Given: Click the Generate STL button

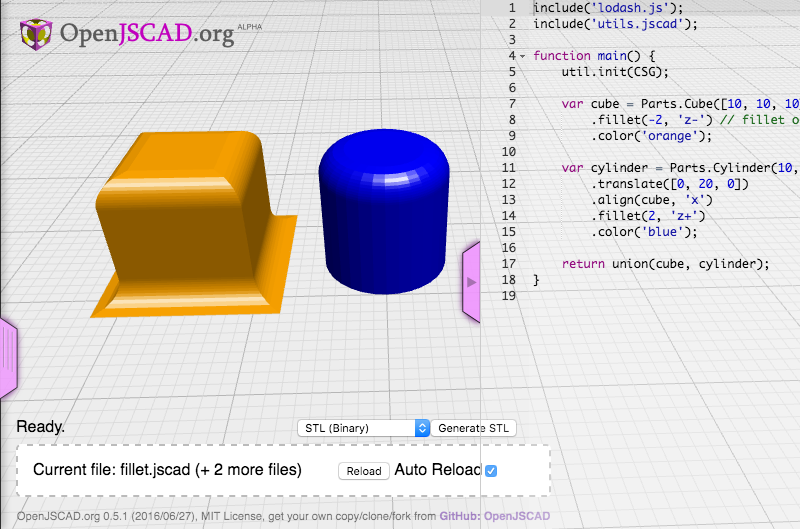Looking at the screenshot, I should [473, 428].
